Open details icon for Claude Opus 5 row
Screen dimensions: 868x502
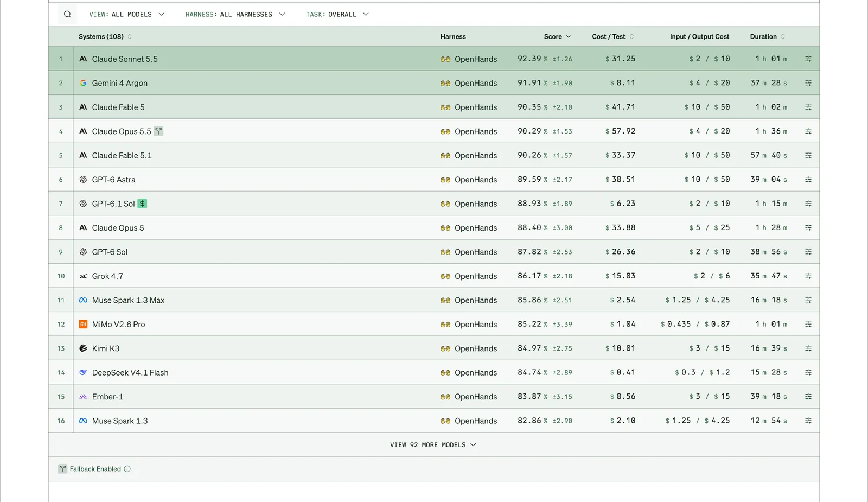(808, 228)
